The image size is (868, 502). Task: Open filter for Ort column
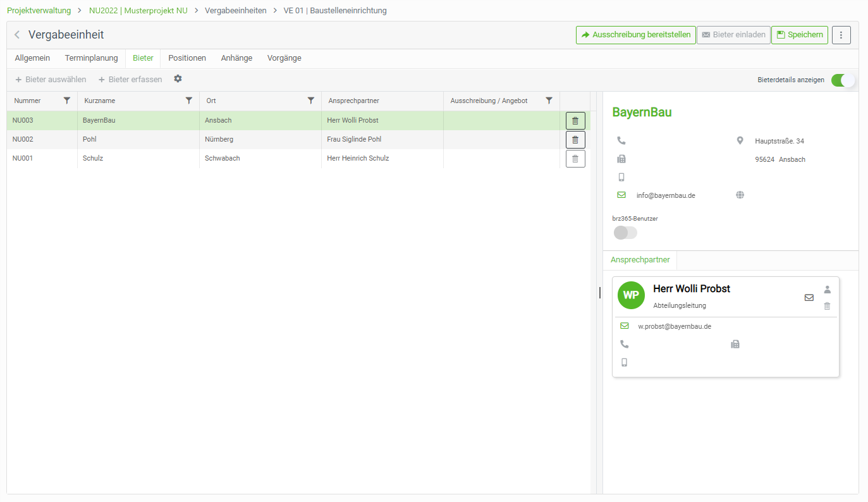tap(310, 101)
